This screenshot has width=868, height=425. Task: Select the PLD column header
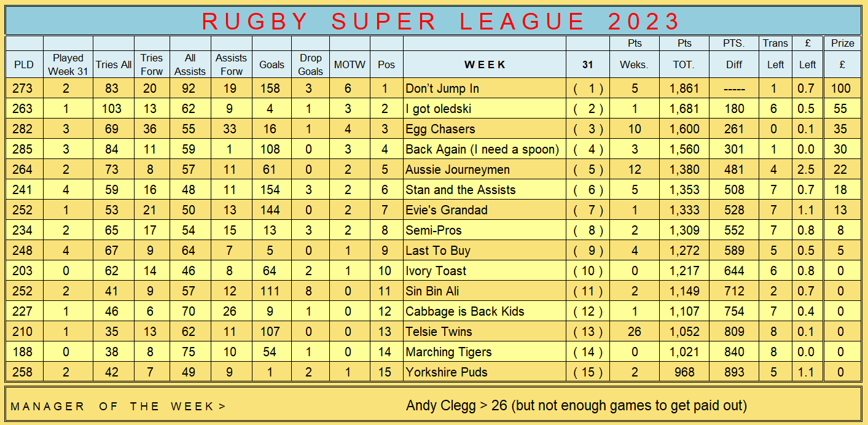[24, 64]
